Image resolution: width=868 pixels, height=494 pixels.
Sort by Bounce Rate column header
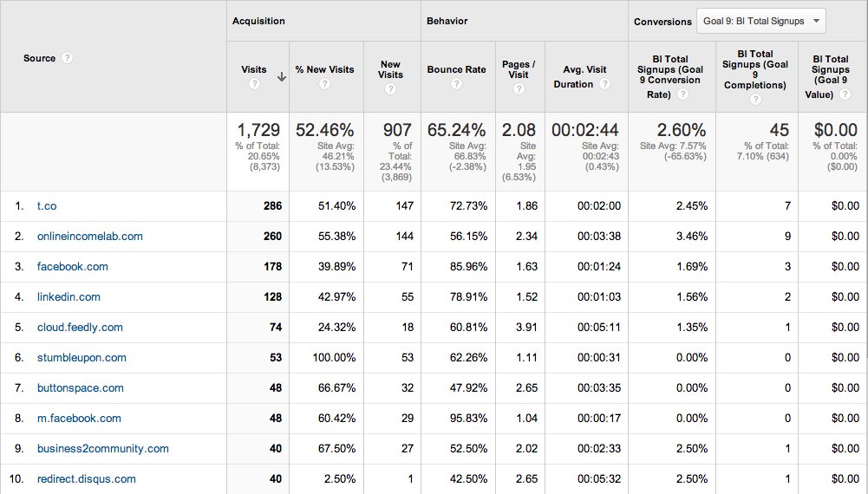(x=456, y=69)
